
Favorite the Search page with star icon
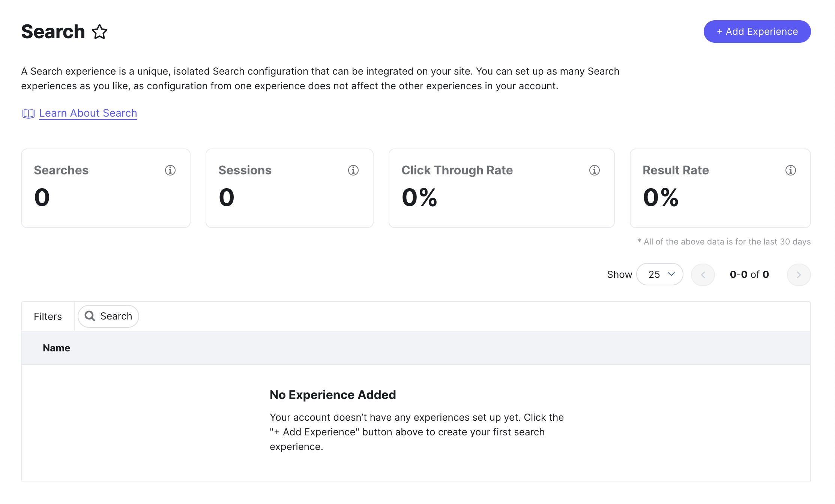[x=99, y=32]
